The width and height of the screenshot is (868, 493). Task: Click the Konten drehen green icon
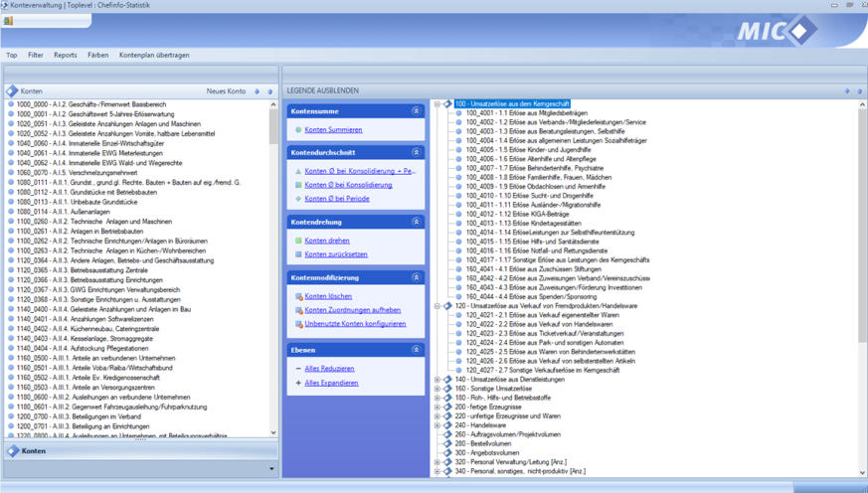(x=297, y=240)
